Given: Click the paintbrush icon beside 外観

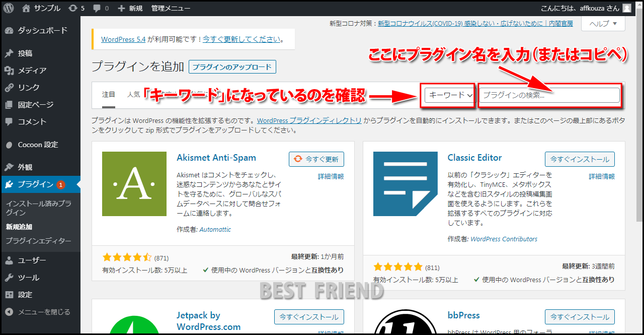Looking at the screenshot, I should click(9, 167).
